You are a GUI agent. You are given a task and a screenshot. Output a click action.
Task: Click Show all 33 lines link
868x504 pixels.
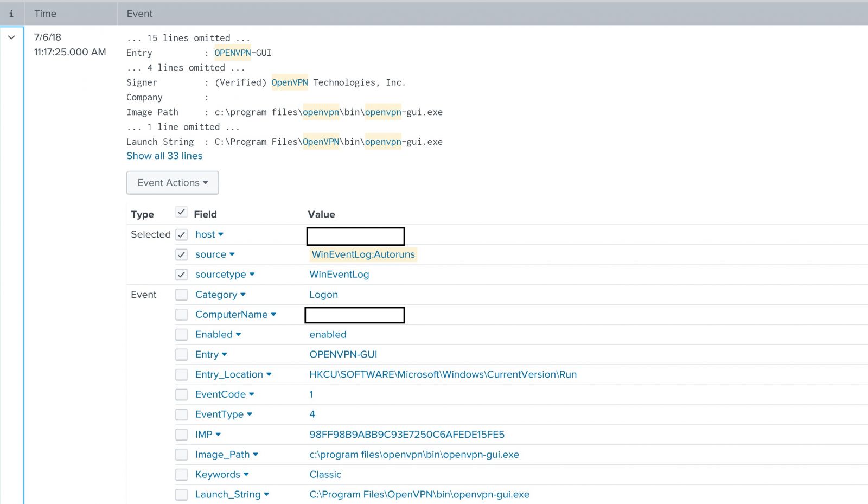(164, 156)
